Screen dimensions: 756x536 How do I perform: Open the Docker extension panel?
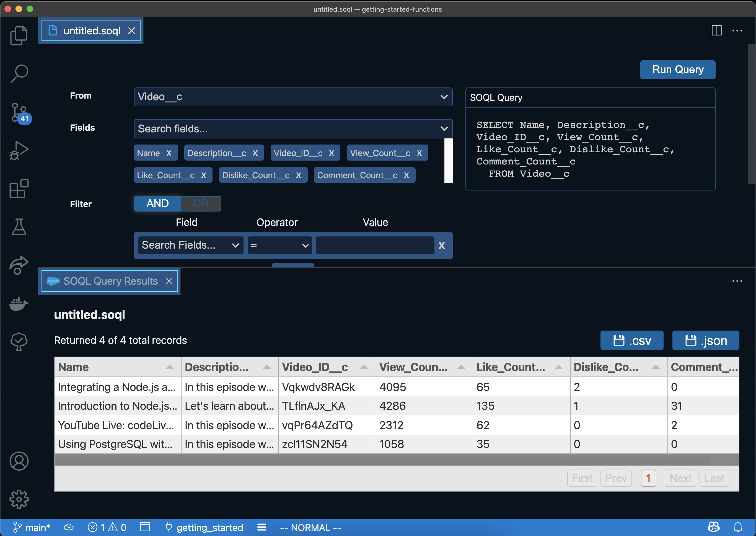click(x=19, y=304)
